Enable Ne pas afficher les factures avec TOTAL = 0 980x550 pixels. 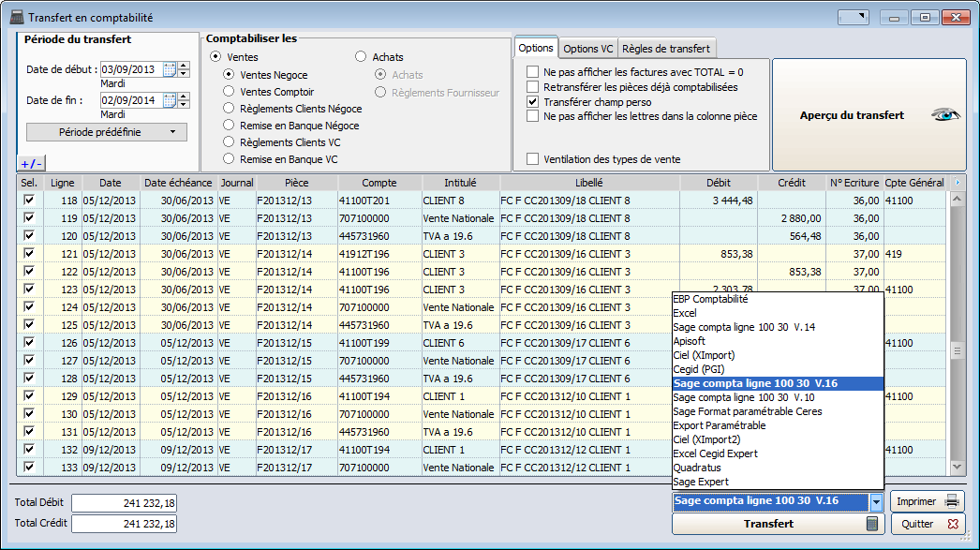point(532,72)
